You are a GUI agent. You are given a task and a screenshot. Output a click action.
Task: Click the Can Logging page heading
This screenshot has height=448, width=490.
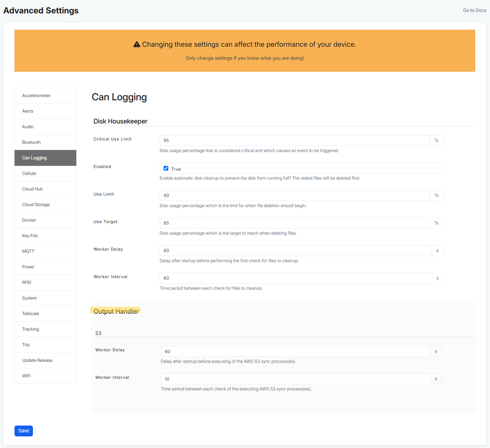[119, 97]
